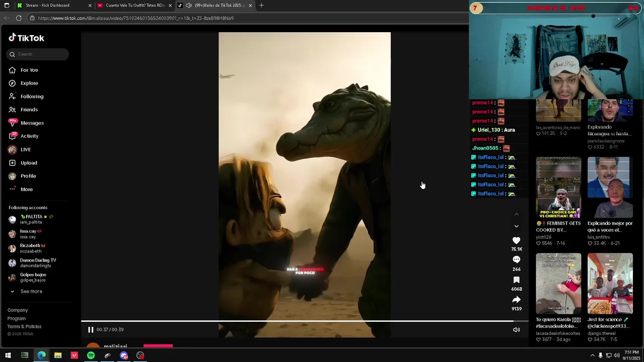Reload the TikTok page
This screenshot has height=362, width=644.
tap(19, 18)
